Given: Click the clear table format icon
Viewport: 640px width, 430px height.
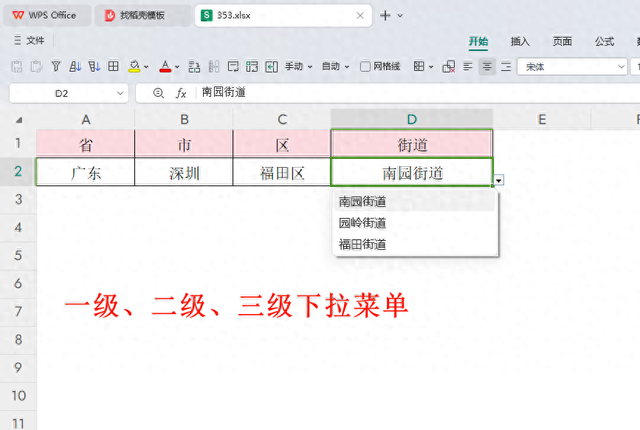Looking at the screenshot, I should click(449, 66).
